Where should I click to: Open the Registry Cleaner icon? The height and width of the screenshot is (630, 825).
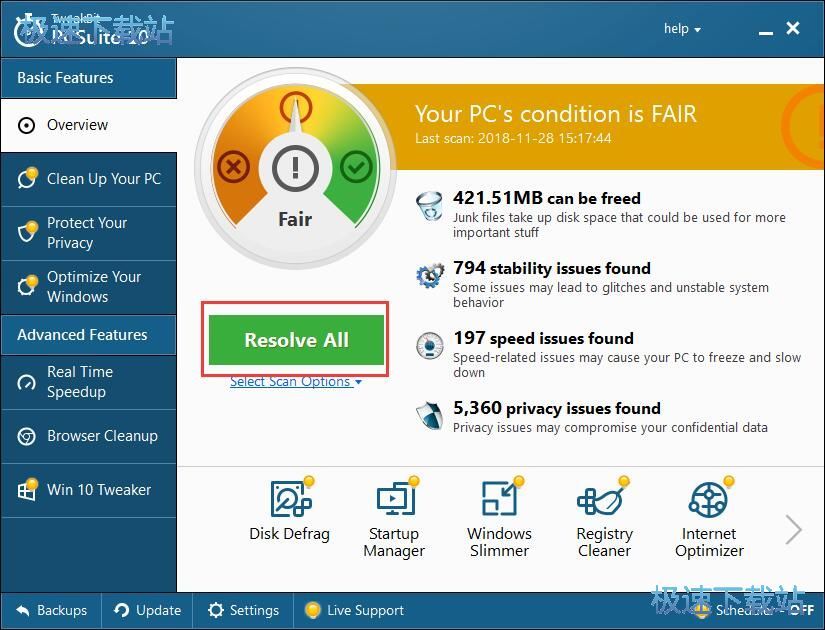pyautogui.click(x=604, y=498)
